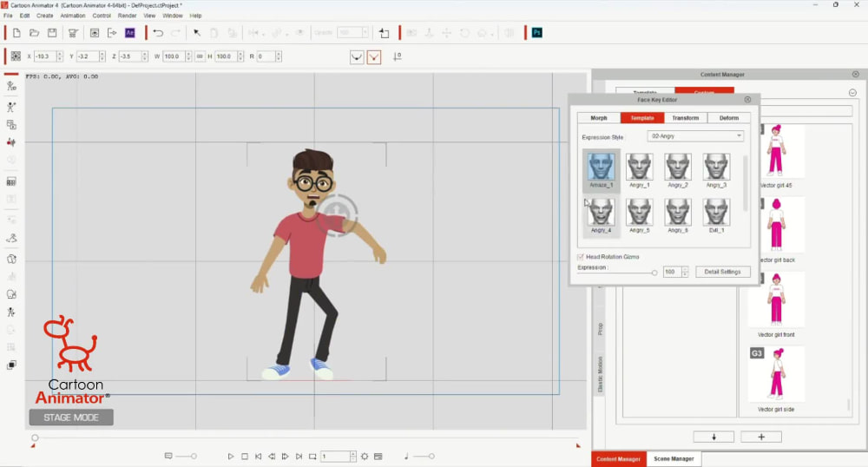Click the Undo arrow in toolbar
The height and width of the screenshot is (467, 868).
[x=158, y=33]
